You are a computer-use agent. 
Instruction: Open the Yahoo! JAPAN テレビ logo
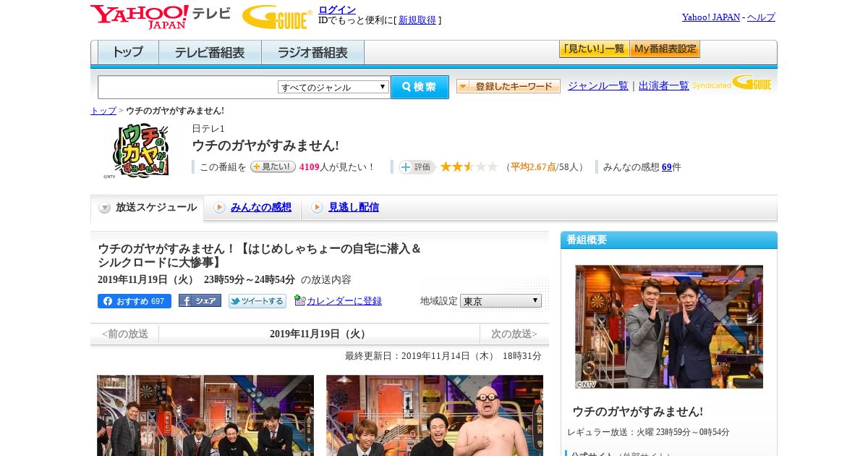click(x=161, y=17)
